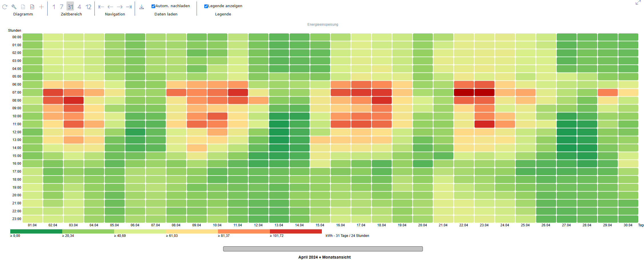This screenshot has height=260, width=644.
Task: Disable Autom. nachladen checkbox
Action: 153,6
